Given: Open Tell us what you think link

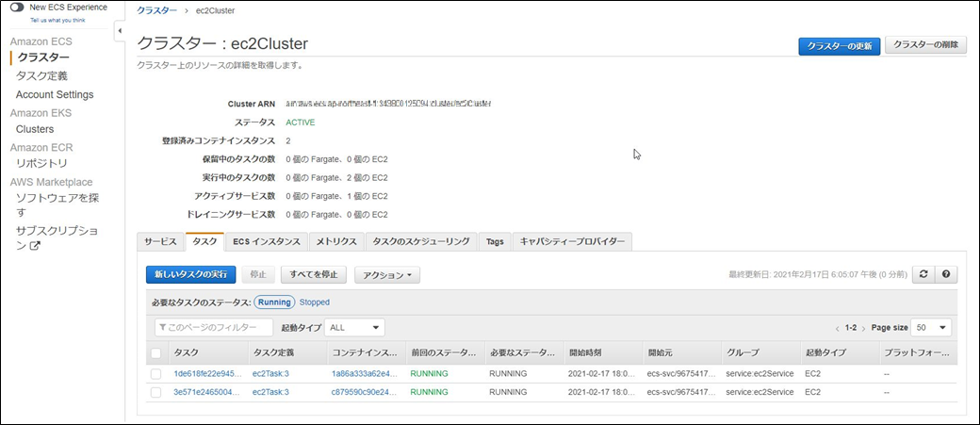Looking at the screenshot, I should pyautogui.click(x=57, y=20).
